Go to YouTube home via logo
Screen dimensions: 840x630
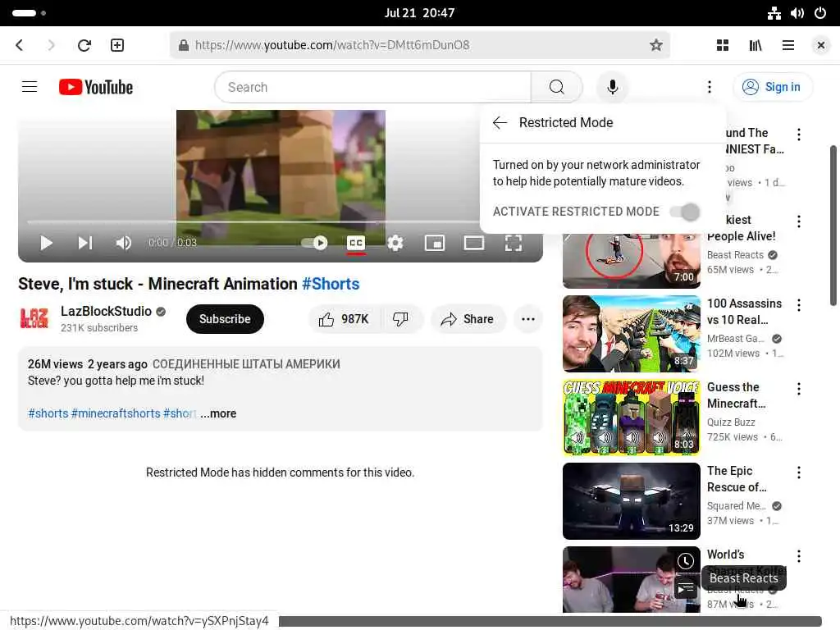coord(96,87)
